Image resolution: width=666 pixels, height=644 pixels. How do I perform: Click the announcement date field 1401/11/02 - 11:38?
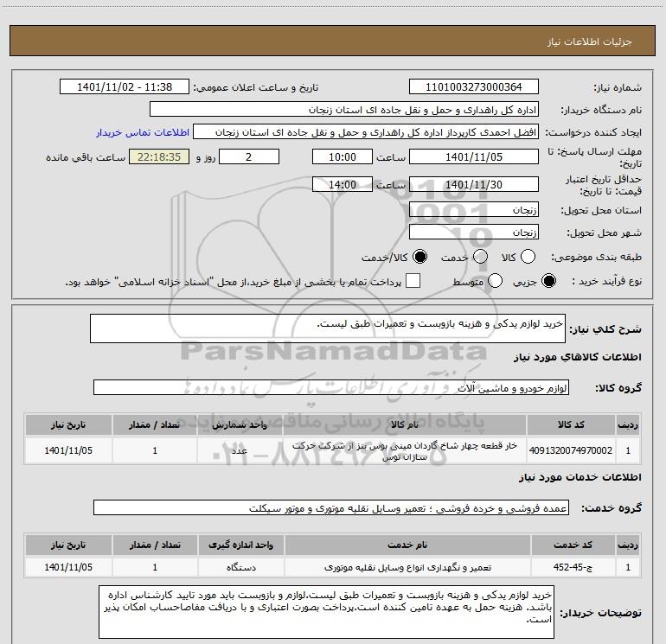[125, 87]
